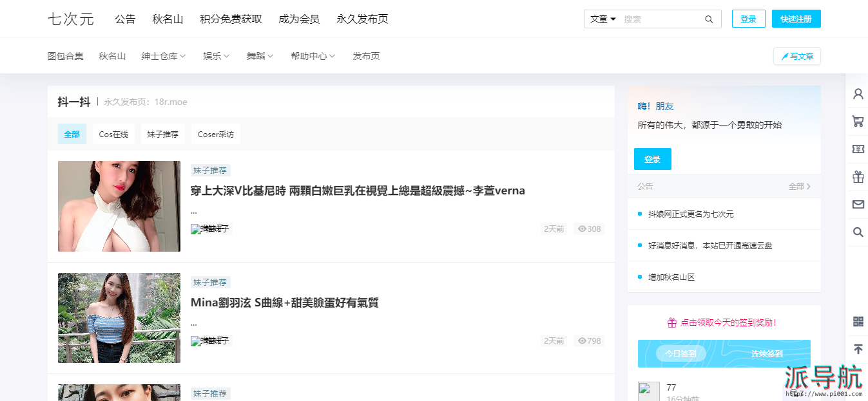Viewport: 868px width, 401px height.
Task: Click 妹子推荐 tag on Mina劉羽泫 post
Action: coord(211,283)
